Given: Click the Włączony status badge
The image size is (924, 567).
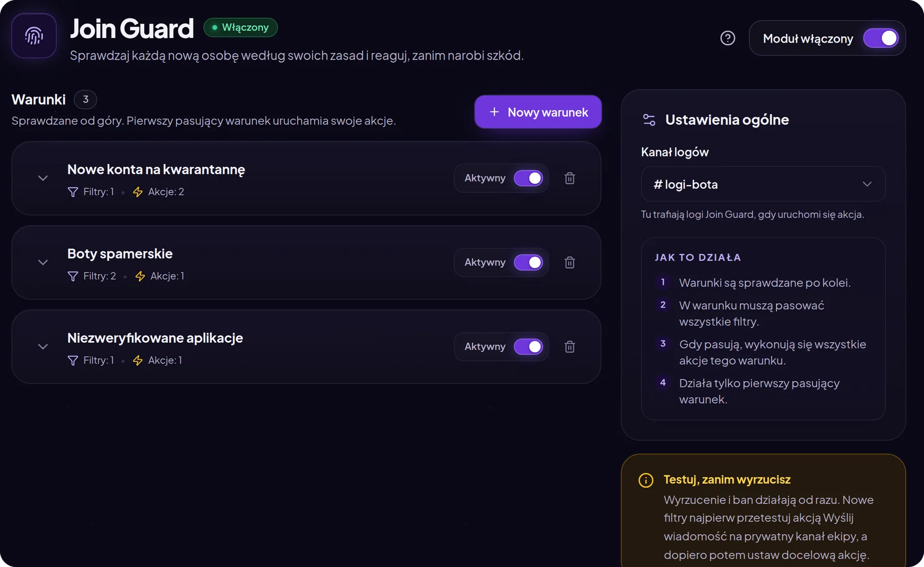Looking at the screenshot, I should click(240, 27).
